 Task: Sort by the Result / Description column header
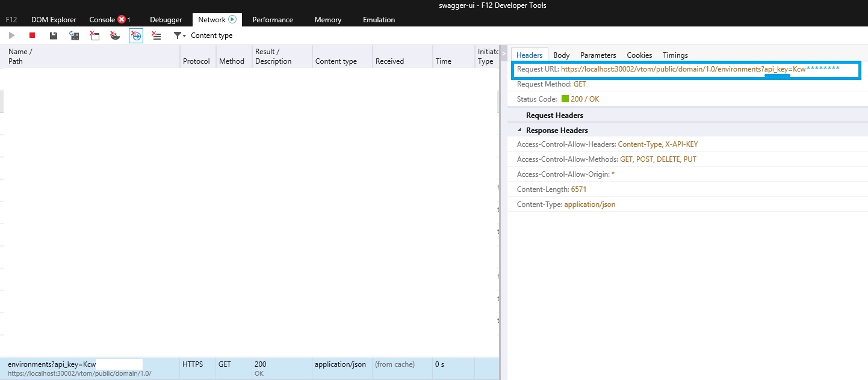point(282,57)
